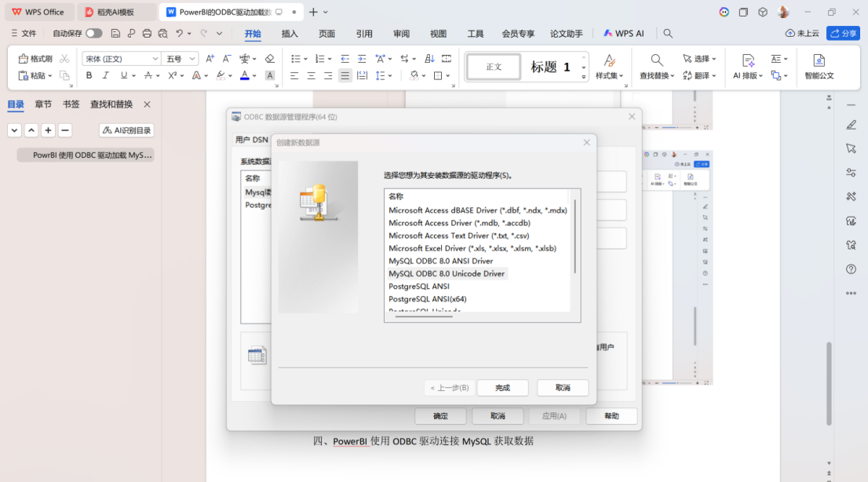The width and height of the screenshot is (868, 482).
Task: Increase the paragraph indent
Action: (362, 59)
